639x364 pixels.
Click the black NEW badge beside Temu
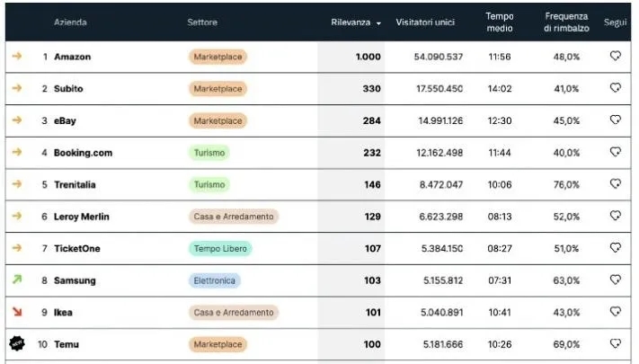[16, 344]
